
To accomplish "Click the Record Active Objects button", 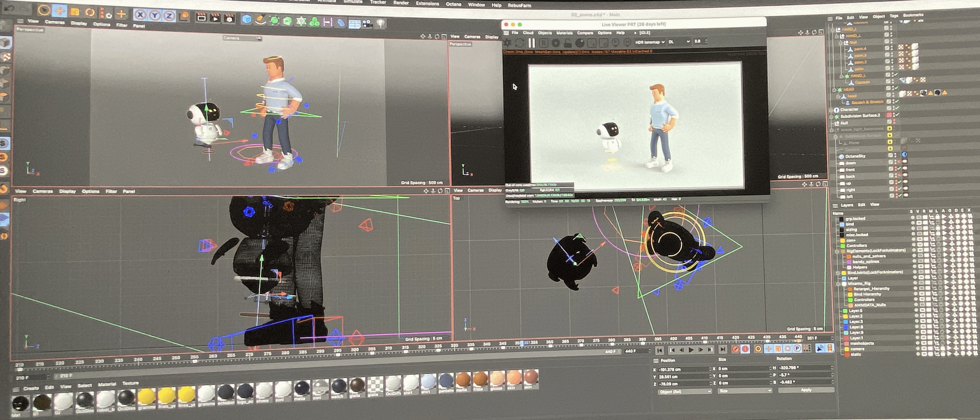I will (x=736, y=349).
